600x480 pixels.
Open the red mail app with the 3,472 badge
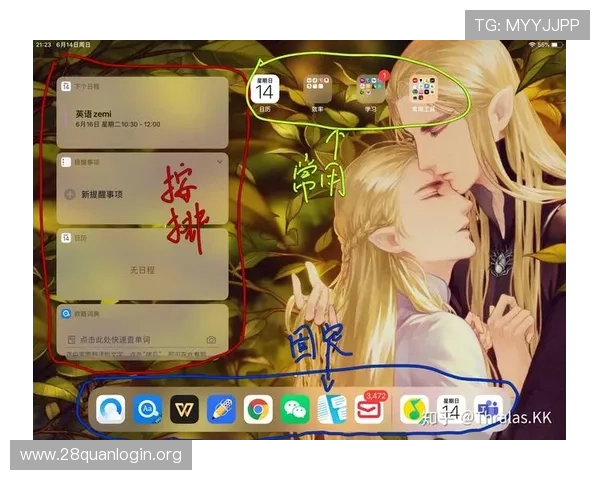point(369,410)
